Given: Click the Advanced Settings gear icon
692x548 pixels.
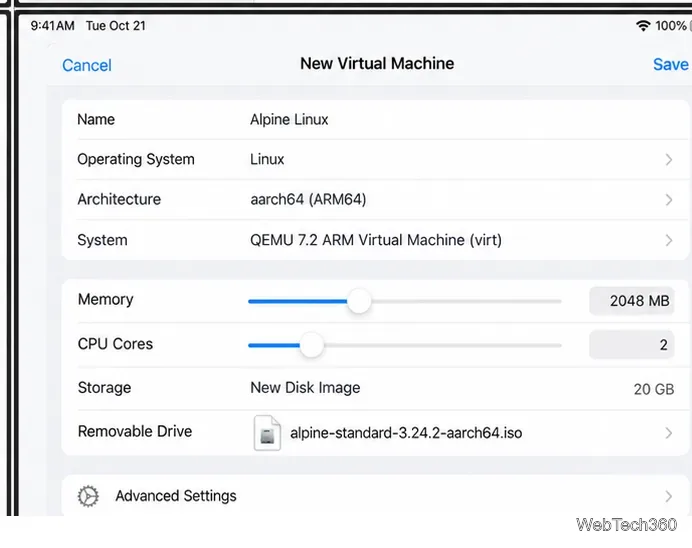Looking at the screenshot, I should [x=88, y=496].
